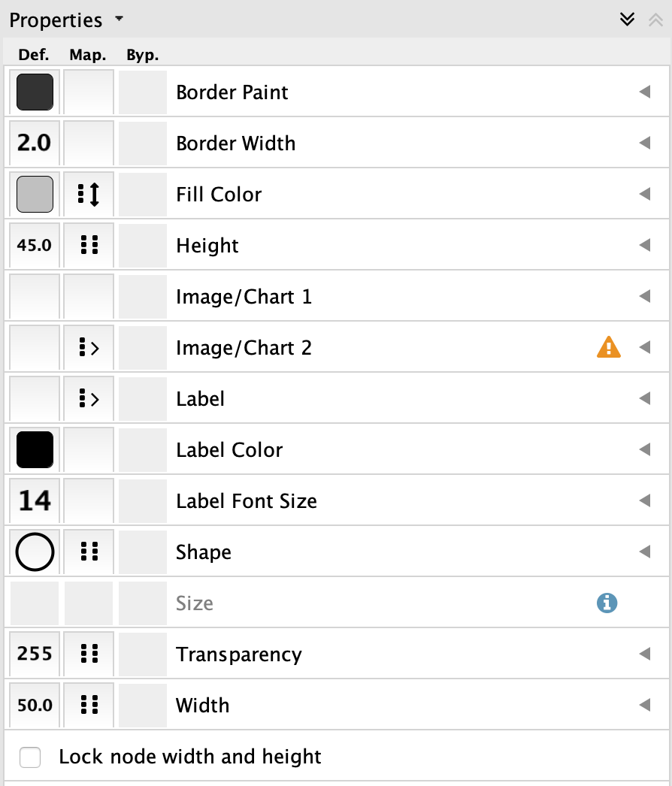Click the default node Shape ellipse
This screenshot has height=786, width=672.
point(35,552)
